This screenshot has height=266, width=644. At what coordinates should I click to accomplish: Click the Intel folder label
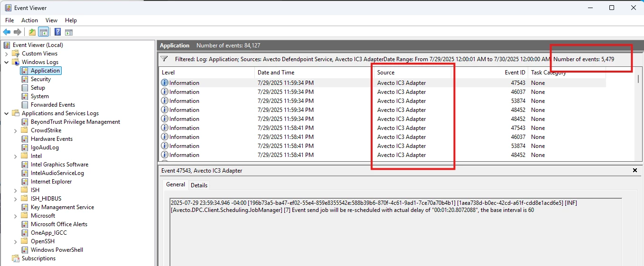(x=36, y=156)
